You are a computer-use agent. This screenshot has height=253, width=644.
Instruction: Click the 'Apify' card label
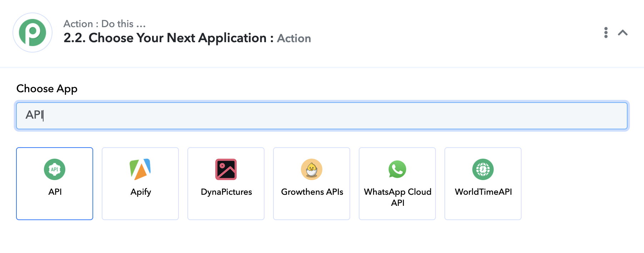(x=141, y=192)
